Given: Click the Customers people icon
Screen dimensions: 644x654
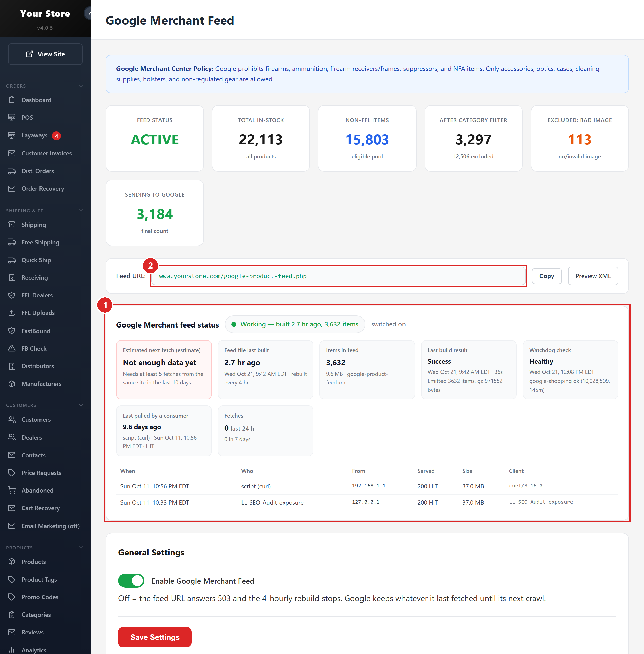Looking at the screenshot, I should point(12,419).
